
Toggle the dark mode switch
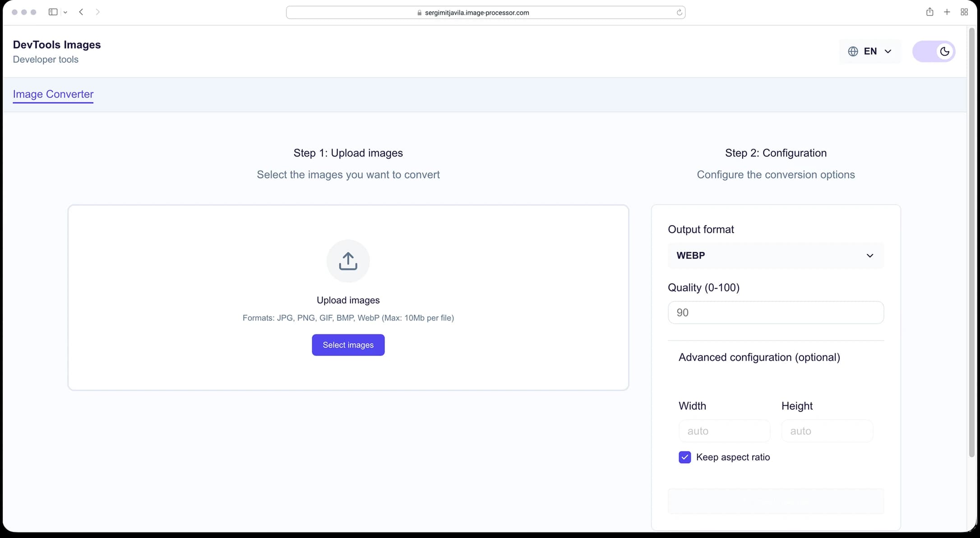(934, 51)
